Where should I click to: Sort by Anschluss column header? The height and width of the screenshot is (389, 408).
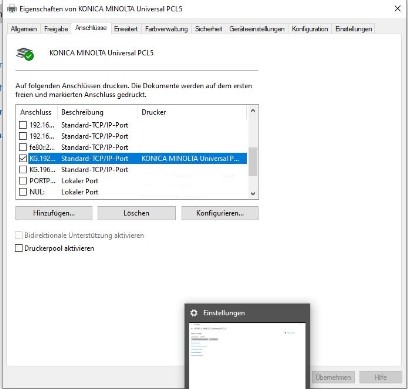(37, 112)
